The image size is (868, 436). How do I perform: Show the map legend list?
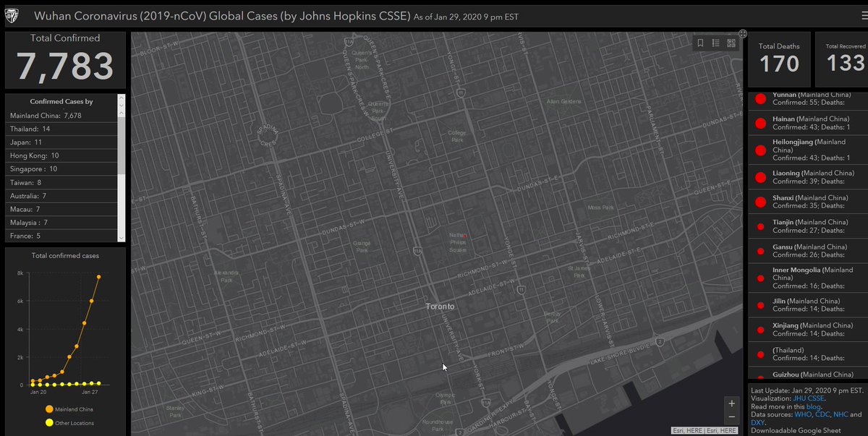(x=715, y=43)
